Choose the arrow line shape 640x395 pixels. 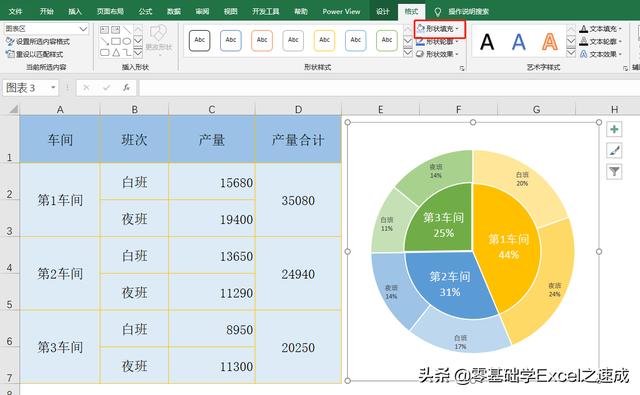(104, 41)
